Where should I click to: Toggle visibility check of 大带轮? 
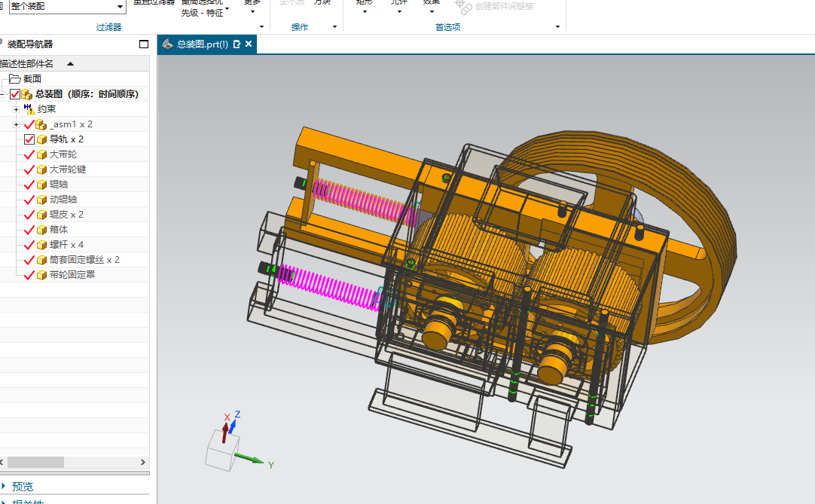(x=29, y=154)
